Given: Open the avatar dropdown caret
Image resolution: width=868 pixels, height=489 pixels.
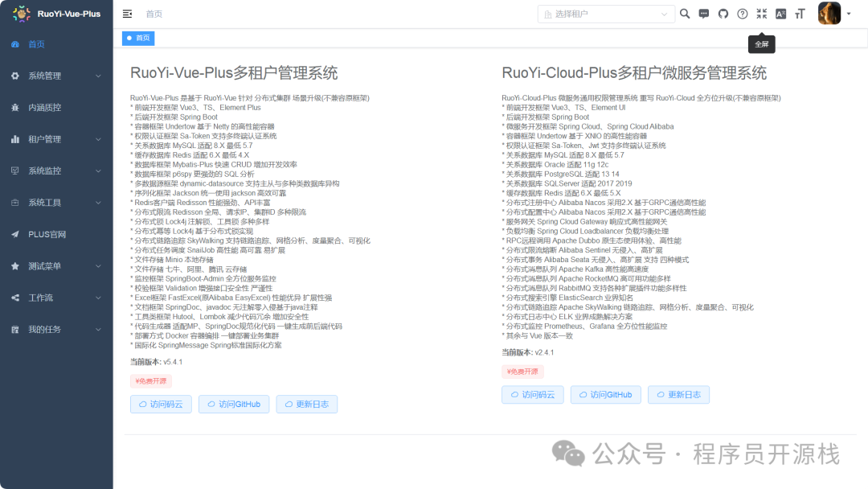Looking at the screenshot, I should (849, 14).
